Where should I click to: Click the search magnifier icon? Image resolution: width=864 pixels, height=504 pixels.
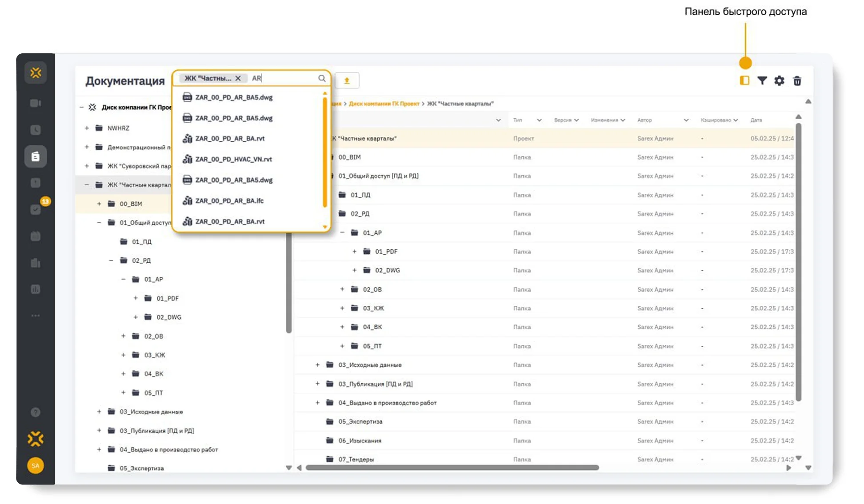pos(322,78)
